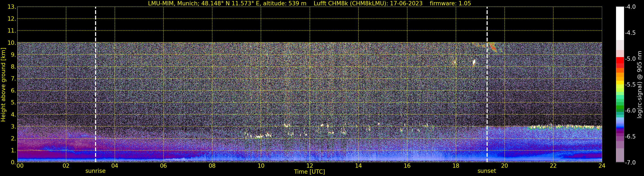Viewport: 644px width, 176px height.
Task: Click the height axis tick label '13.'
Action: 12,7
